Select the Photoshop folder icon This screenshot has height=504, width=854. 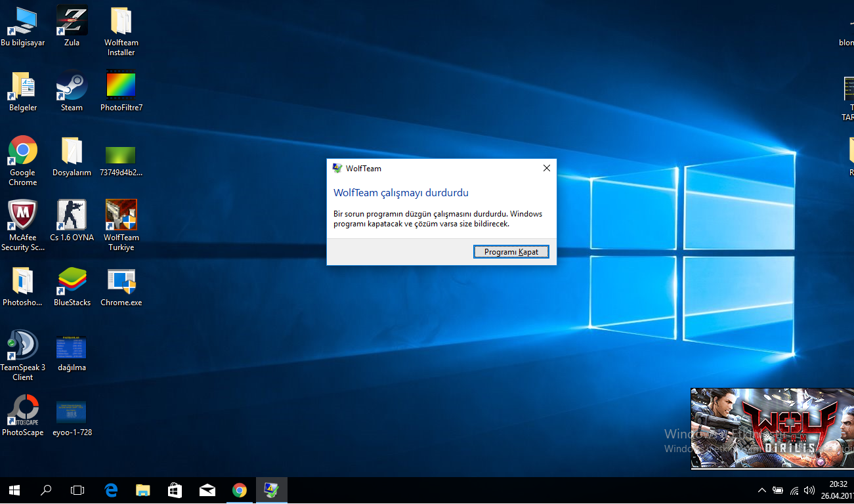pyautogui.click(x=23, y=287)
